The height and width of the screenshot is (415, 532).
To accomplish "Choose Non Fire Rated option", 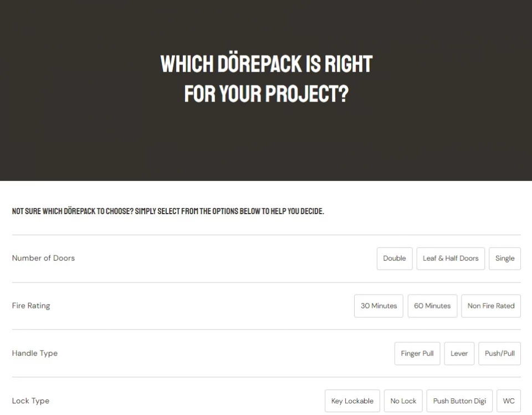I will tap(491, 306).
